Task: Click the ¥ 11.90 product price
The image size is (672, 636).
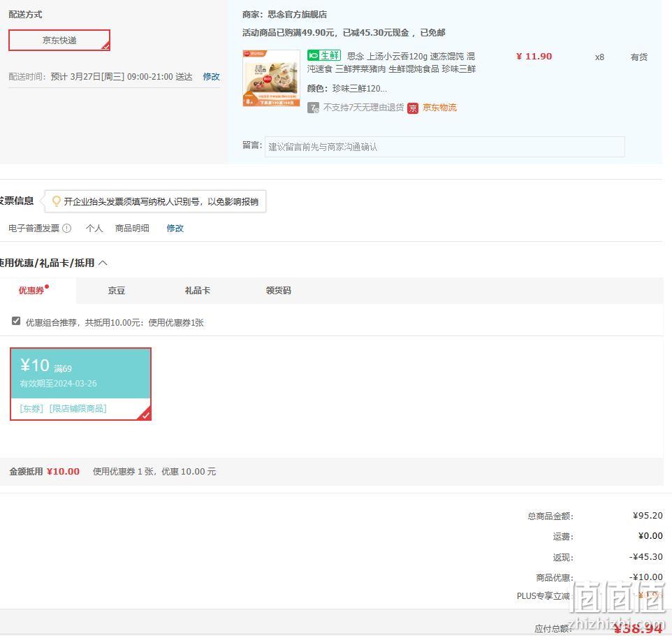Action: (x=534, y=57)
